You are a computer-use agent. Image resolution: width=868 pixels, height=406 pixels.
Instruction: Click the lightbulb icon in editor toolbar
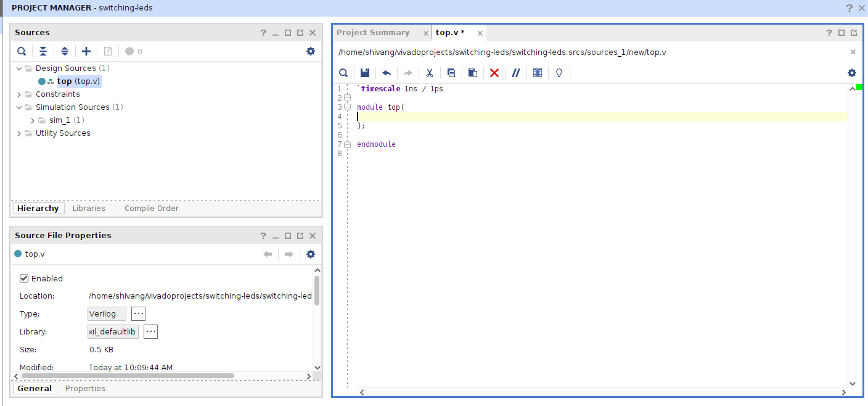559,73
